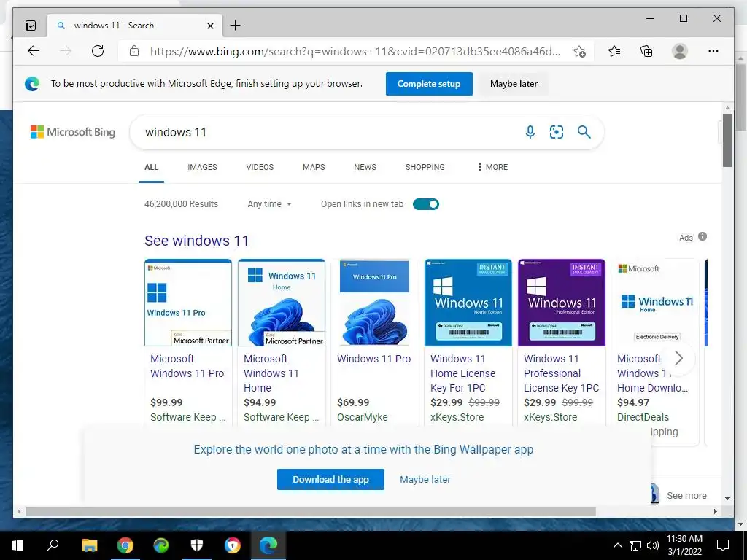
Task: Click the Bing search magnifier icon
Action: tap(584, 132)
